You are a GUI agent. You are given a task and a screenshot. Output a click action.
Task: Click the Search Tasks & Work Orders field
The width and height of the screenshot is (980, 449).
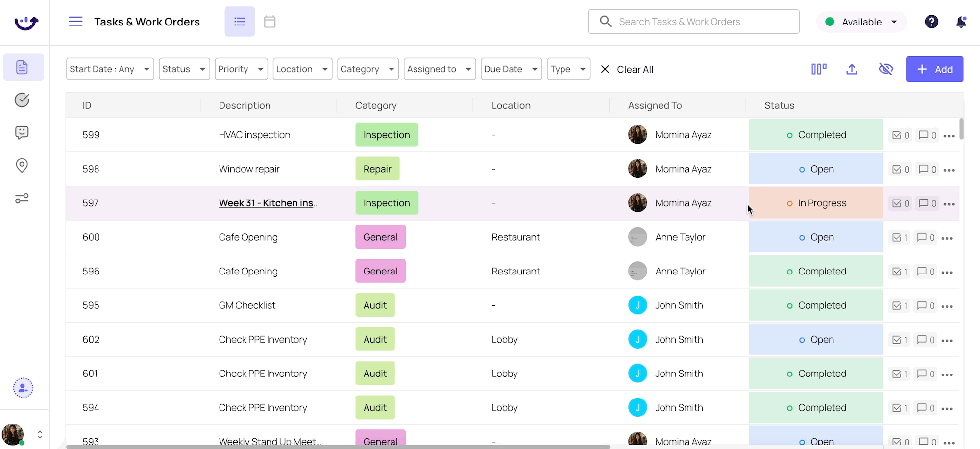point(693,22)
